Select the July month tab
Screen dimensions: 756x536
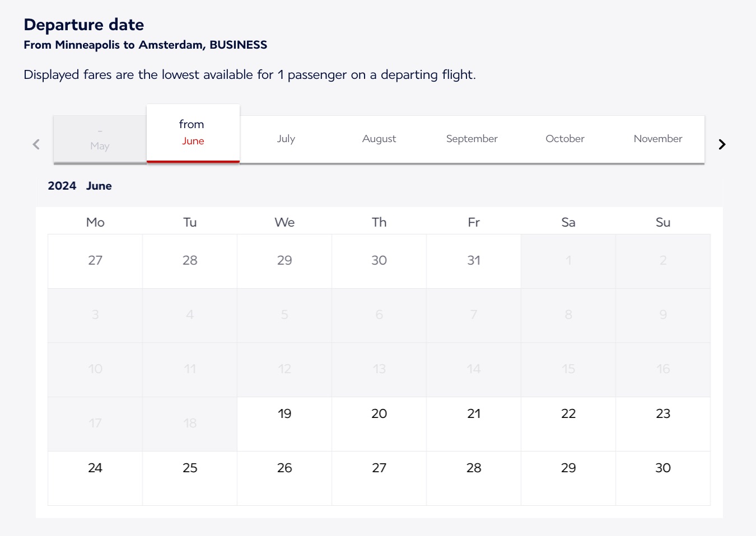pos(286,139)
